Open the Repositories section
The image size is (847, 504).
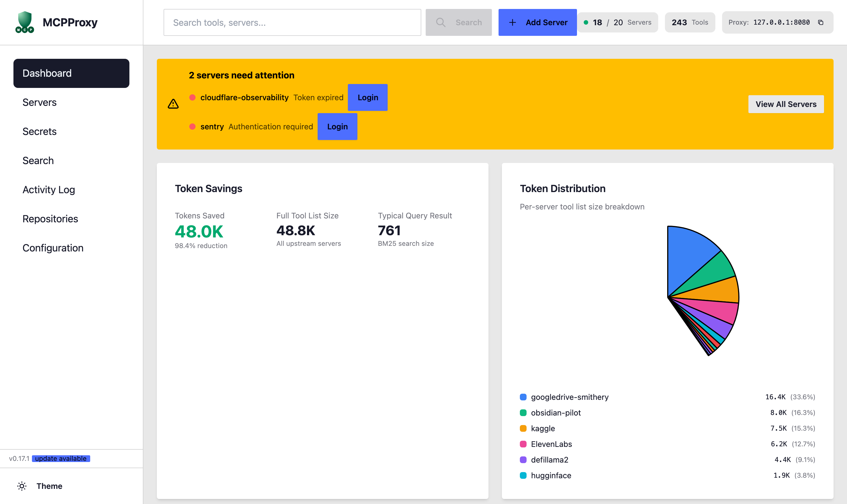(50, 219)
